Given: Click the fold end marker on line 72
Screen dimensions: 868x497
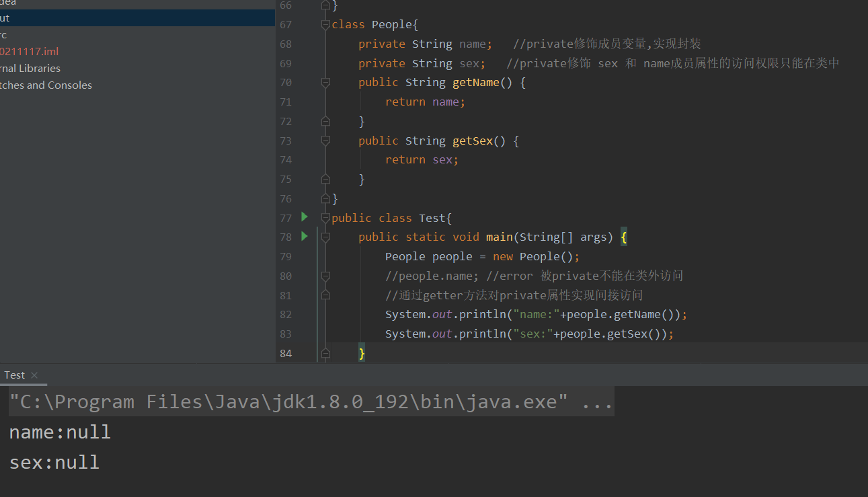Looking at the screenshot, I should (x=326, y=121).
